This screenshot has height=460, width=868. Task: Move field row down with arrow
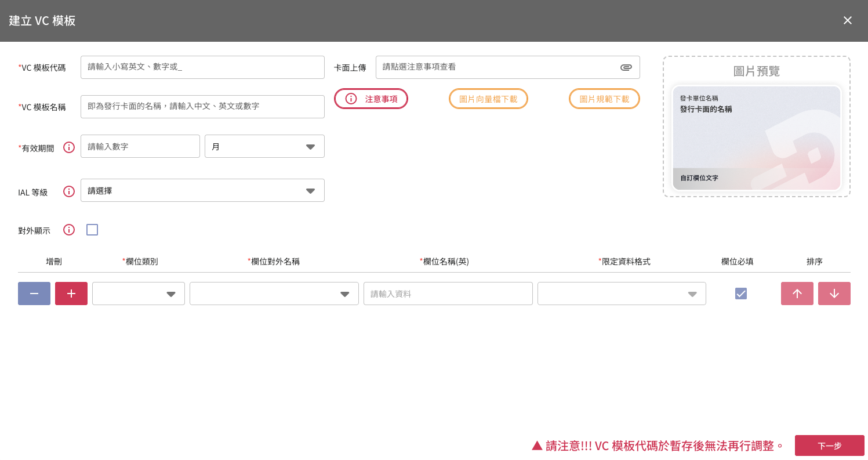click(834, 294)
